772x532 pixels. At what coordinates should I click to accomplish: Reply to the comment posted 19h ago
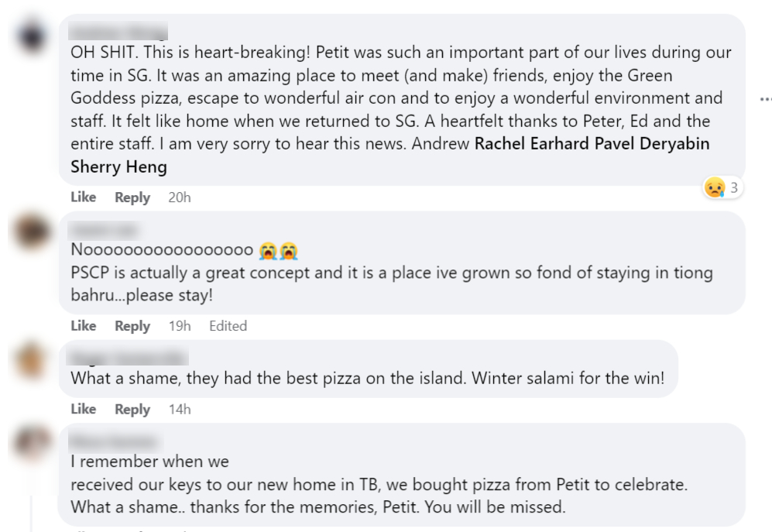[x=132, y=326]
